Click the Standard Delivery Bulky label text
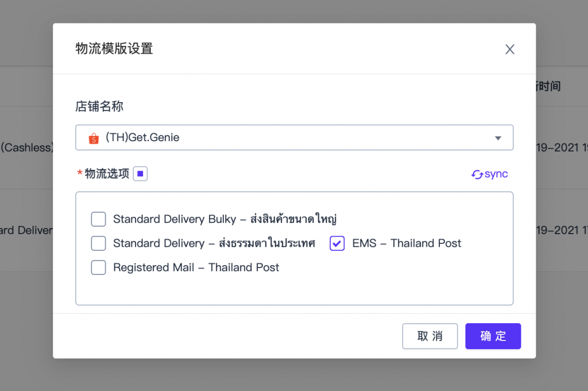The width and height of the screenshot is (588, 391). tap(225, 219)
